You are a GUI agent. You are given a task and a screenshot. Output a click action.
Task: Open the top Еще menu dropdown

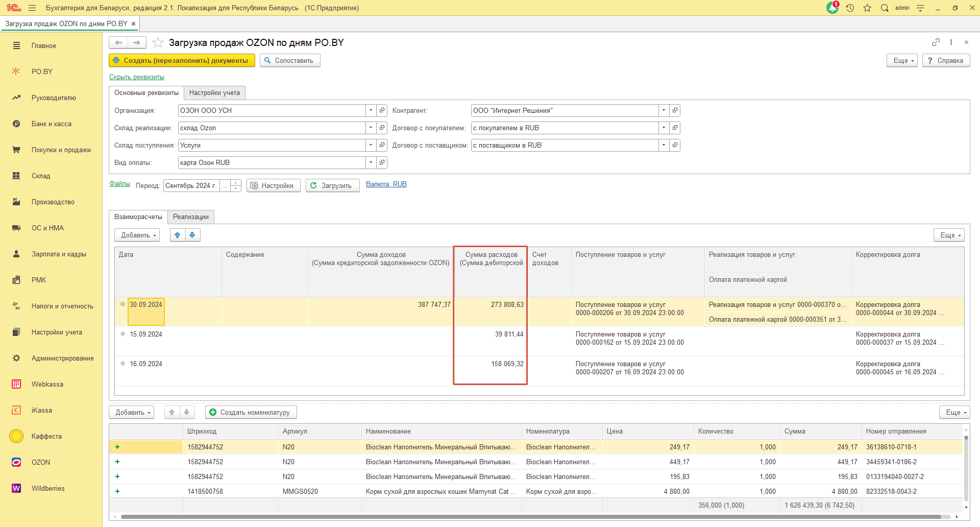pos(902,60)
